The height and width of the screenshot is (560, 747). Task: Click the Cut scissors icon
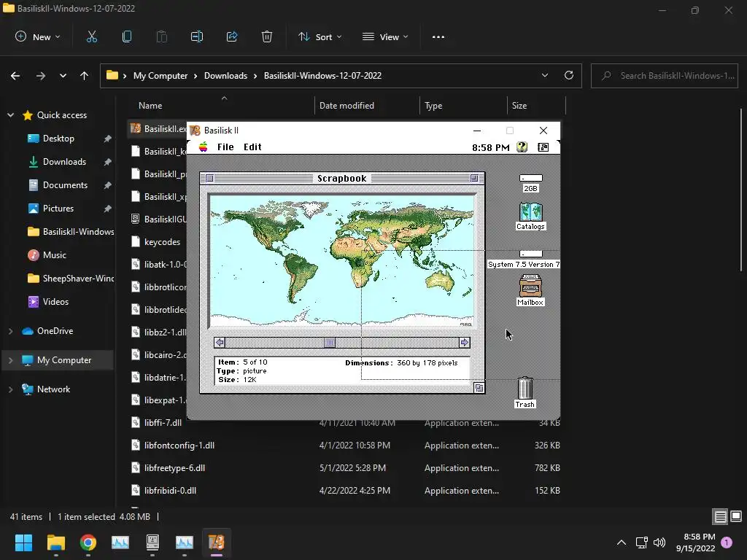[x=92, y=36]
